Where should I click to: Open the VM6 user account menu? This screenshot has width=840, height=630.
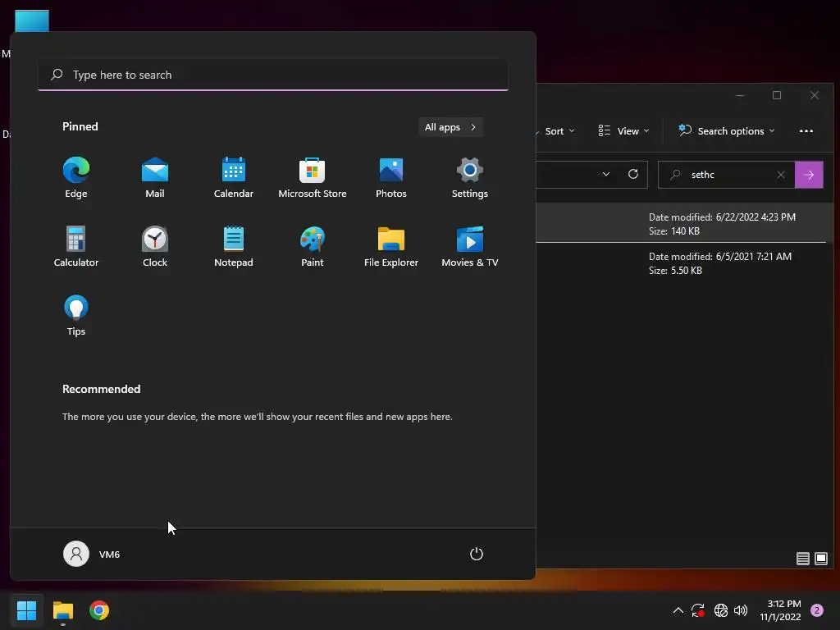click(92, 554)
